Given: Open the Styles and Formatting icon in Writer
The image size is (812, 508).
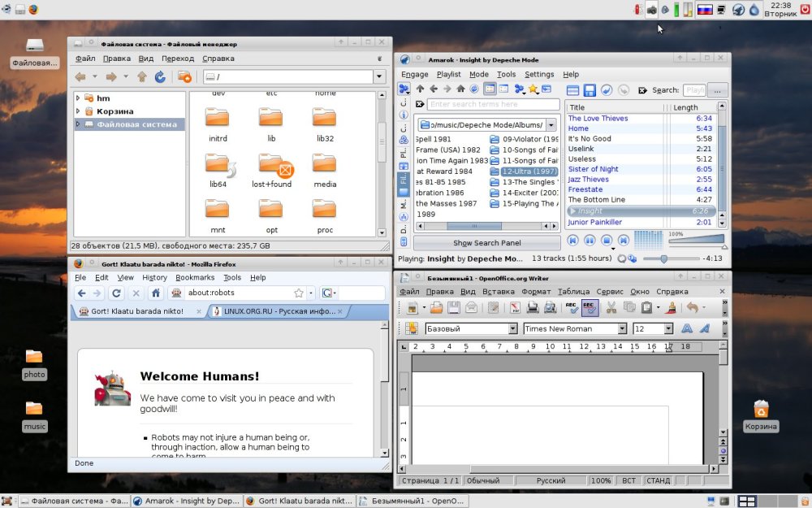Looking at the screenshot, I should click(412, 328).
